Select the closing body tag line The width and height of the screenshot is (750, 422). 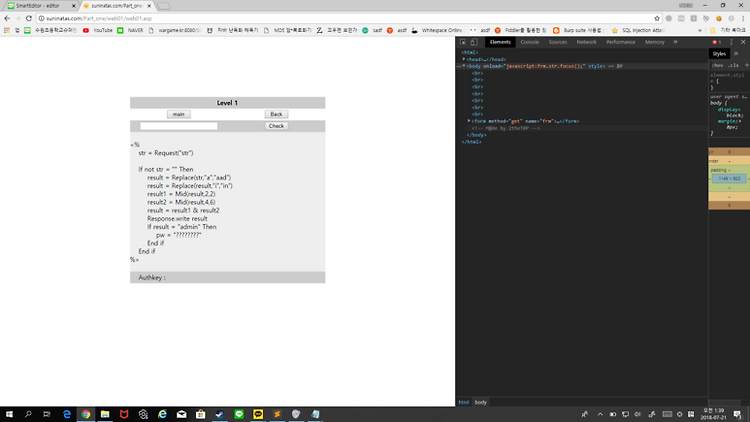[x=476, y=135]
